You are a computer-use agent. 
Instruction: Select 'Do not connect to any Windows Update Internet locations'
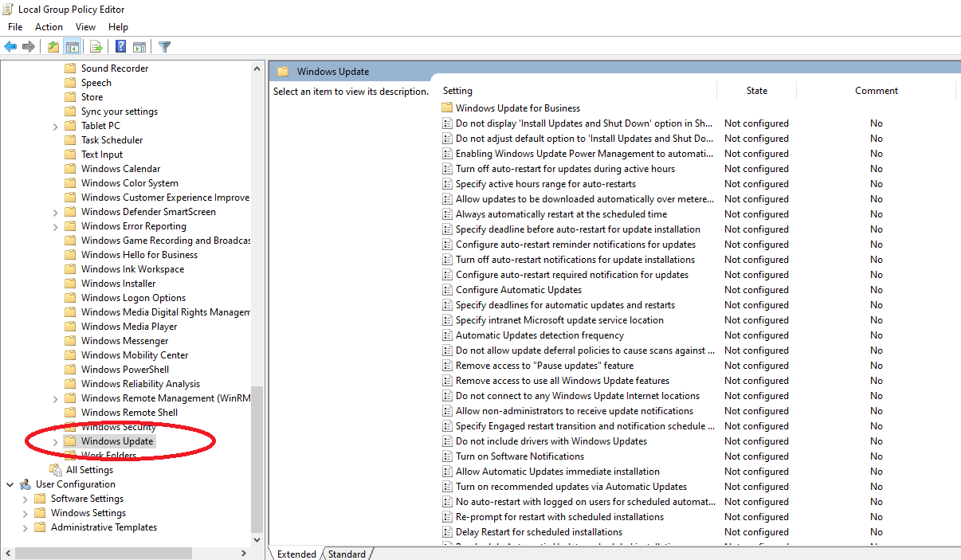pyautogui.click(x=578, y=396)
